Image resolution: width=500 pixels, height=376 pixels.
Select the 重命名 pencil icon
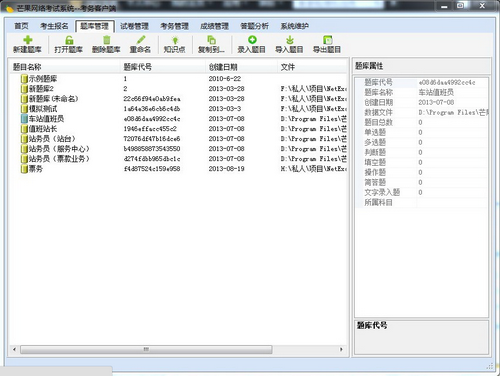[141, 40]
